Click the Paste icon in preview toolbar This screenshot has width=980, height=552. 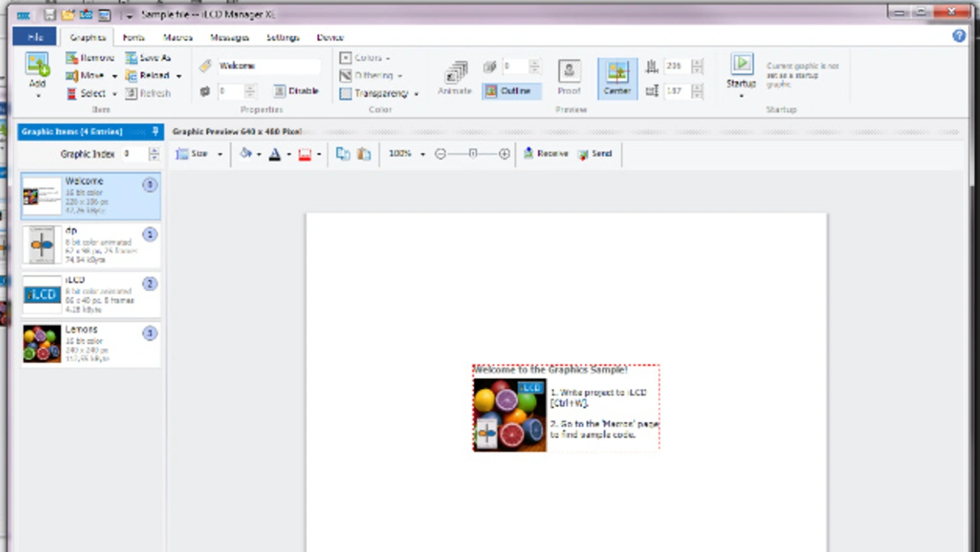(x=364, y=154)
